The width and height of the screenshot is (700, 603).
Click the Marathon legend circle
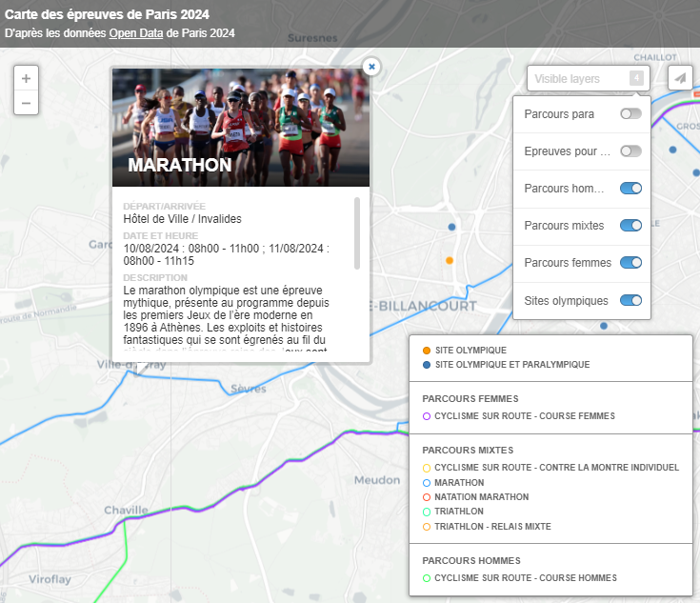(x=427, y=483)
